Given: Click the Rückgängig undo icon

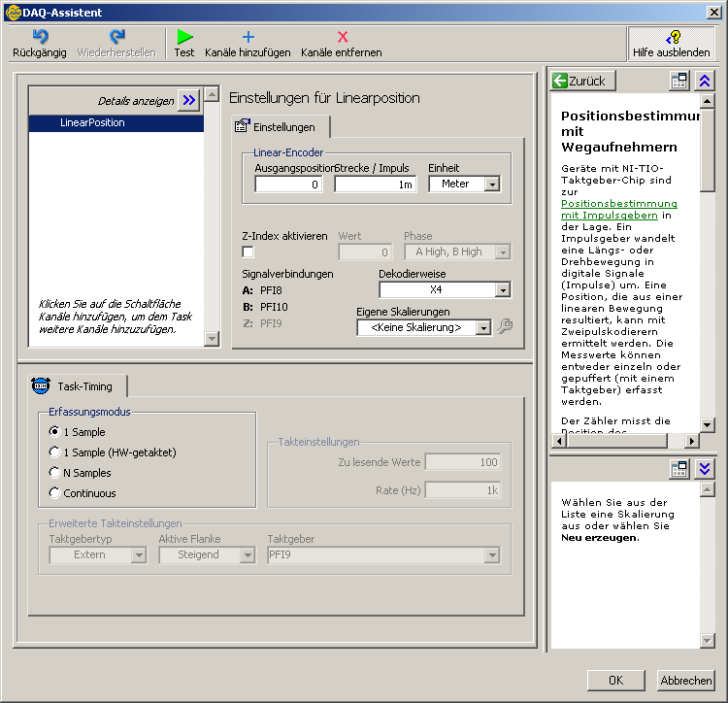Looking at the screenshot, I should (41, 37).
